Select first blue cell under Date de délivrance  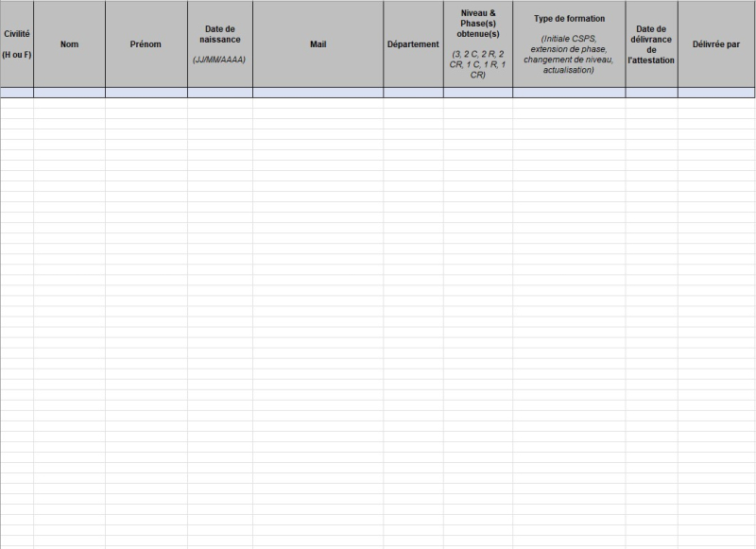click(x=651, y=93)
